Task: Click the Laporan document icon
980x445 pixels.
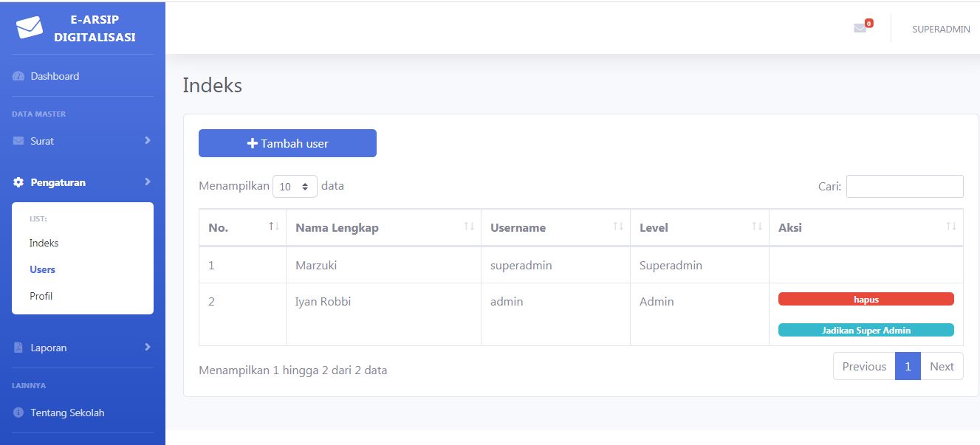Action: click(18, 348)
